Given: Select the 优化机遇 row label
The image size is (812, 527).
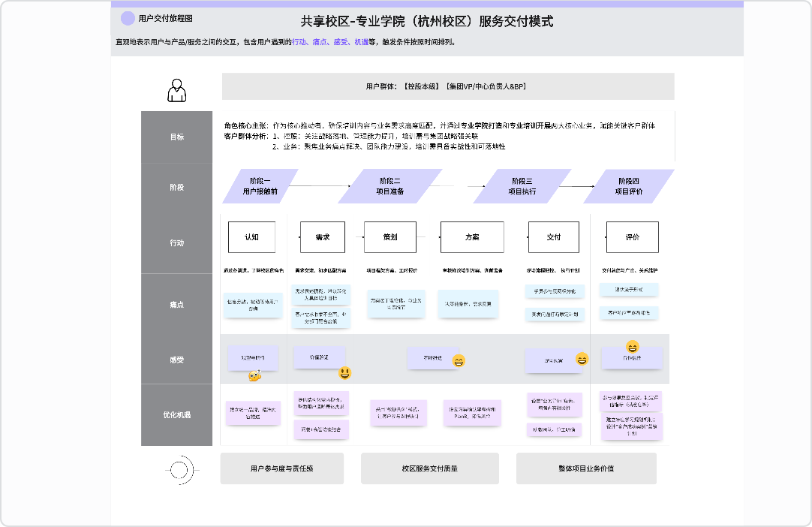Looking at the screenshot, I should 176,414.
